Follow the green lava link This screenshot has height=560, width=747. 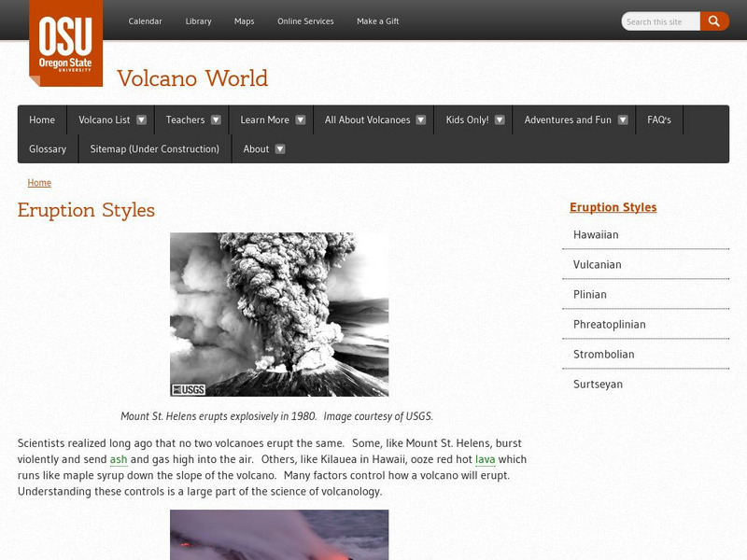coord(485,459)
